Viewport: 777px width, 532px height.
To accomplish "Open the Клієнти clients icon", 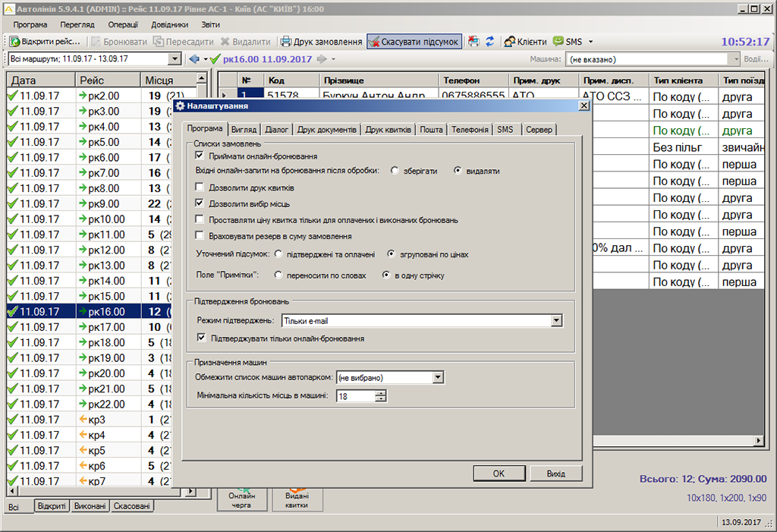I will click(509, 42).
